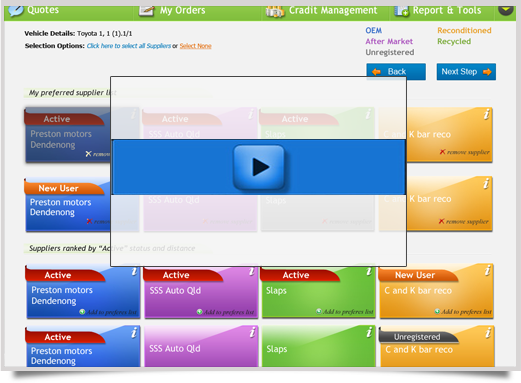Open info icon on orange C and K bar reco preferred card
Image resolution: width=521 pixels, height=383 pixels.
pyautogui.click(x=486, y=114)
